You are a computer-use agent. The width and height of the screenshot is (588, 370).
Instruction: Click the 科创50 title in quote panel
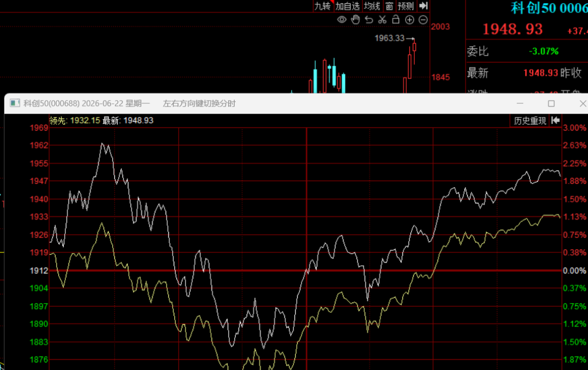tap(549, 8)
